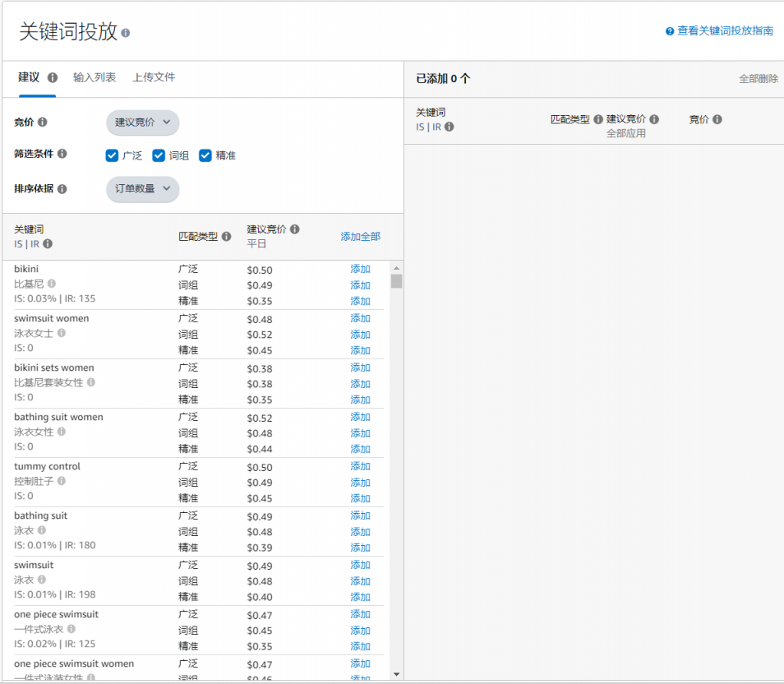The image size is (784, 684).
Task: Click the info icon beside 比基尼 keyword
Action: pyautogui.click(x=52, y=284)
